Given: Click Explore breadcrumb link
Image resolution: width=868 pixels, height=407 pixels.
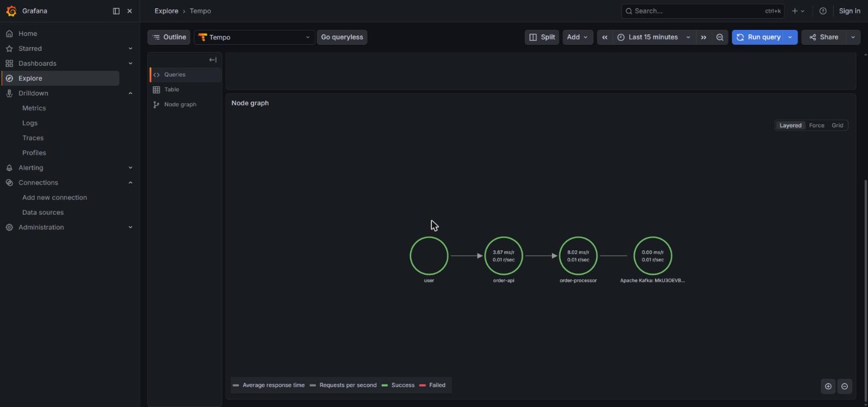Looking at the screenshot, I should pos(166,11).
